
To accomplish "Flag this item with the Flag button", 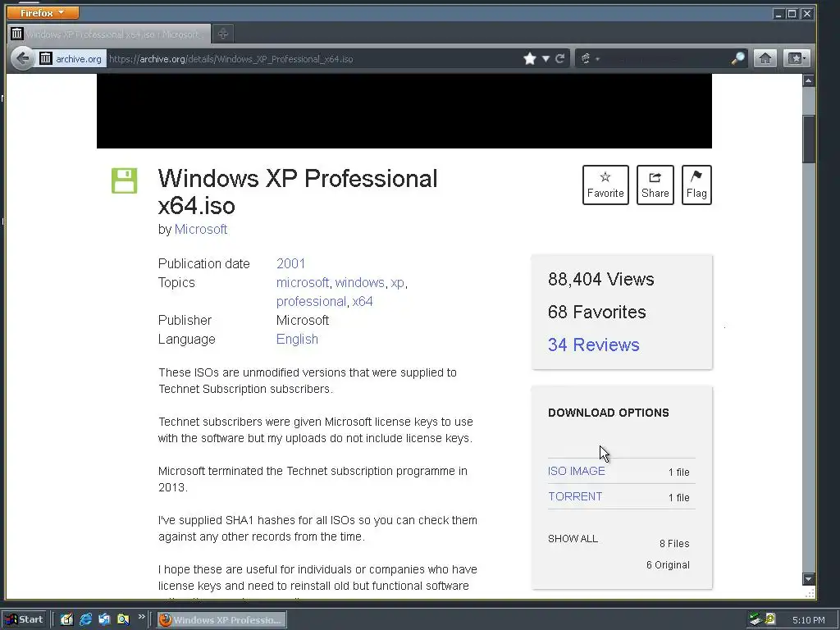I will (696, 185).
